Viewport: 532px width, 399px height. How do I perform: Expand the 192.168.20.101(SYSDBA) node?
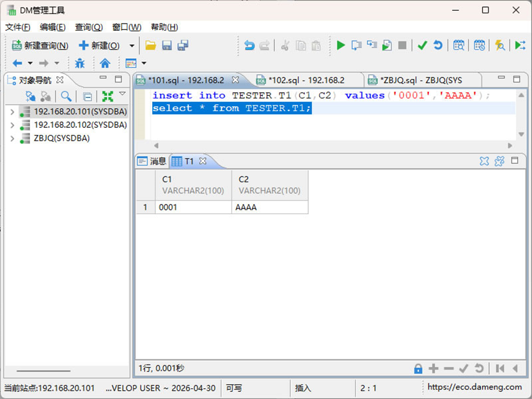pyautogui.click(x=12, y=112)
